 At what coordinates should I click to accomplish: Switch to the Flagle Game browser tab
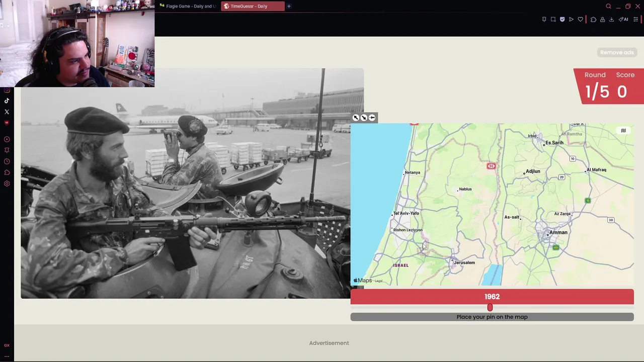188,6
